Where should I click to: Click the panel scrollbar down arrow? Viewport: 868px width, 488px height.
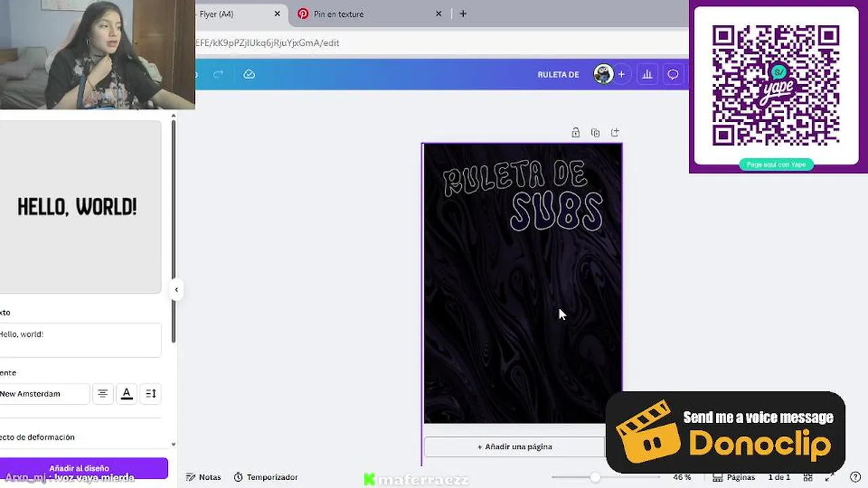pyautogui.click(x=174, y=445)
